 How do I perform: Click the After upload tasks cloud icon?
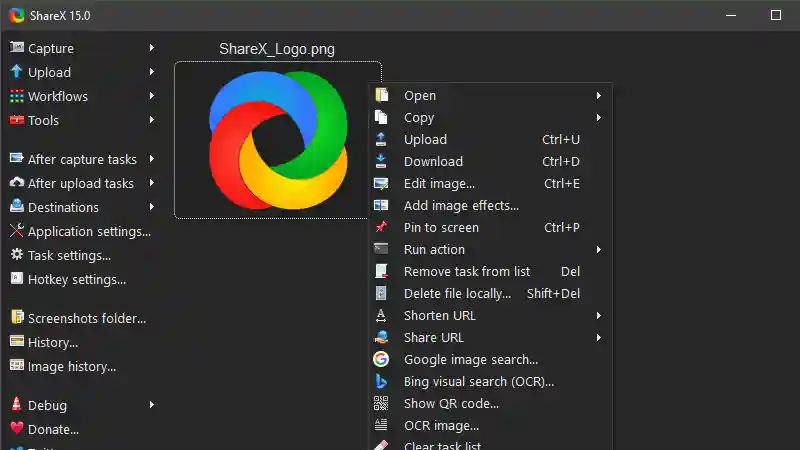[16, 182]
